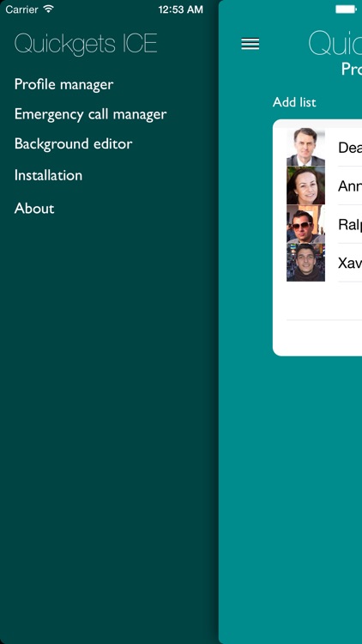The image size is (362, 644).
Task: Open Emergency call manager
Action: click(90, 114)
